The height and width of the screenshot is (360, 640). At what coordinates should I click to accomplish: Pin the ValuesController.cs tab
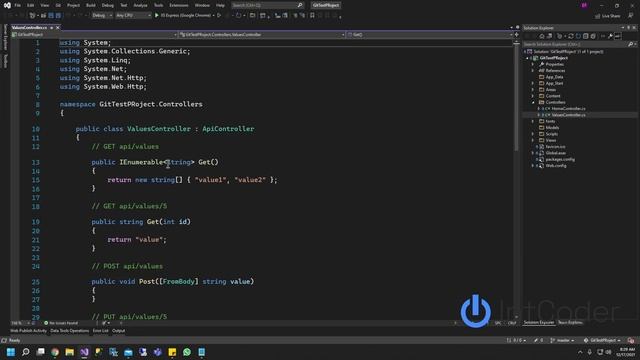click(51, 28)
